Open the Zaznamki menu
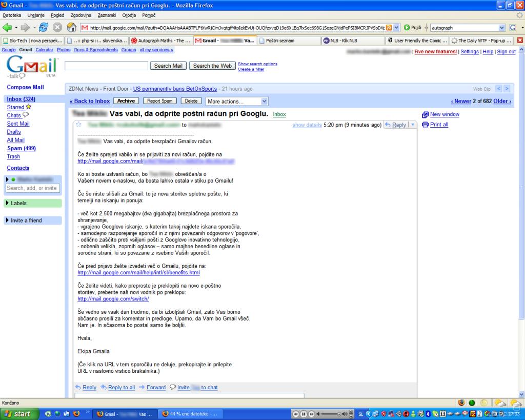 pyautogui.click(x=107, y=15)
